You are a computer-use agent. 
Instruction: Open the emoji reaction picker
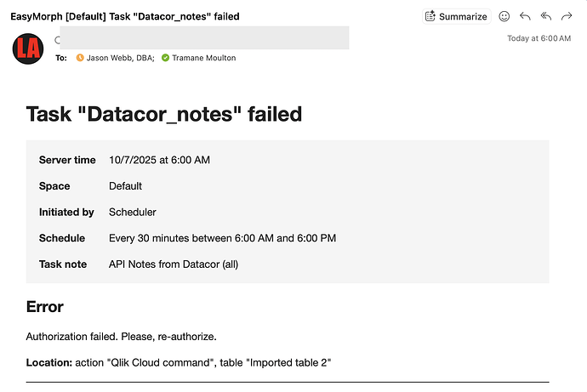pos(504,16)
